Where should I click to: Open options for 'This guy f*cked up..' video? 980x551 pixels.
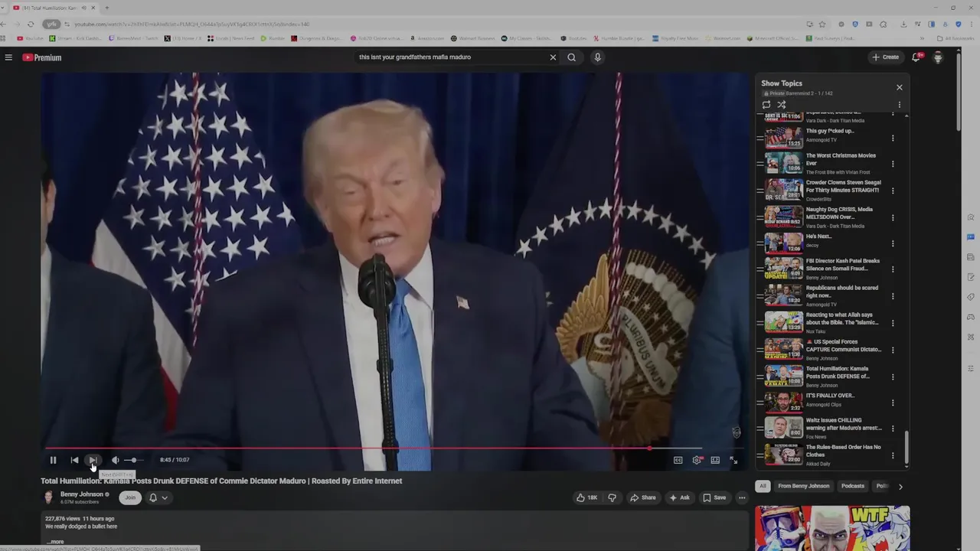point(893,139)
